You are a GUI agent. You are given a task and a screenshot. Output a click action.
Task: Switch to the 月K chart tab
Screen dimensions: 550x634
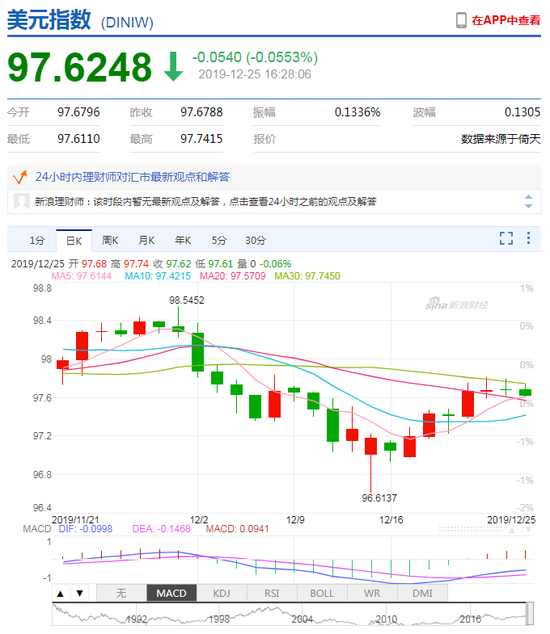point(146,241)
